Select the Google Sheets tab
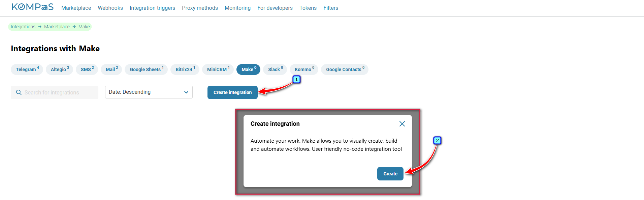This screenshot has height=200, width=644. point(146,69)
